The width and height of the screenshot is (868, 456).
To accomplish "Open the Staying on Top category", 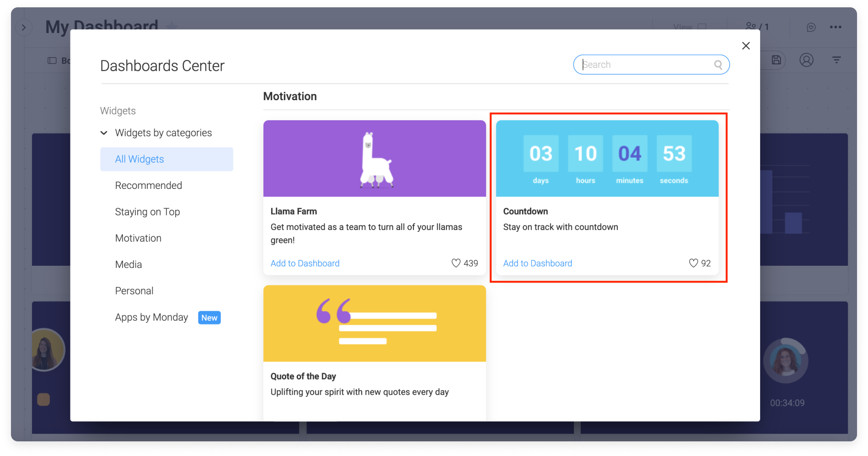I will click(x=147, y=212).
